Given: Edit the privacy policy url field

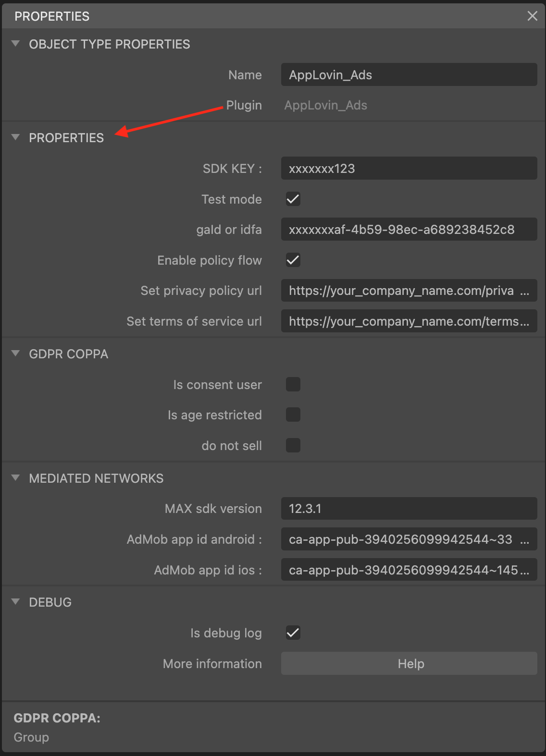Looking at the screenshot, I should point(409,291).
